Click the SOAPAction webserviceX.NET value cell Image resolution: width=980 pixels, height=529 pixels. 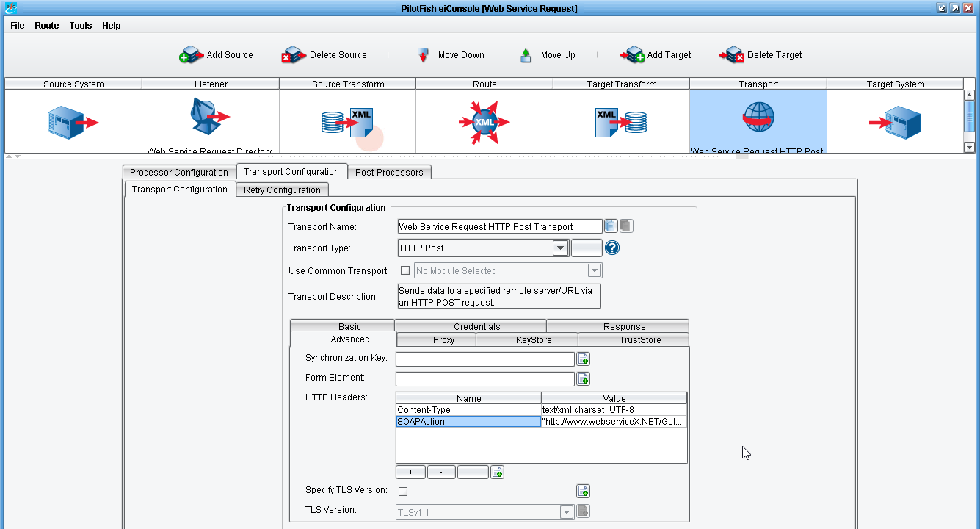(614, 422)
